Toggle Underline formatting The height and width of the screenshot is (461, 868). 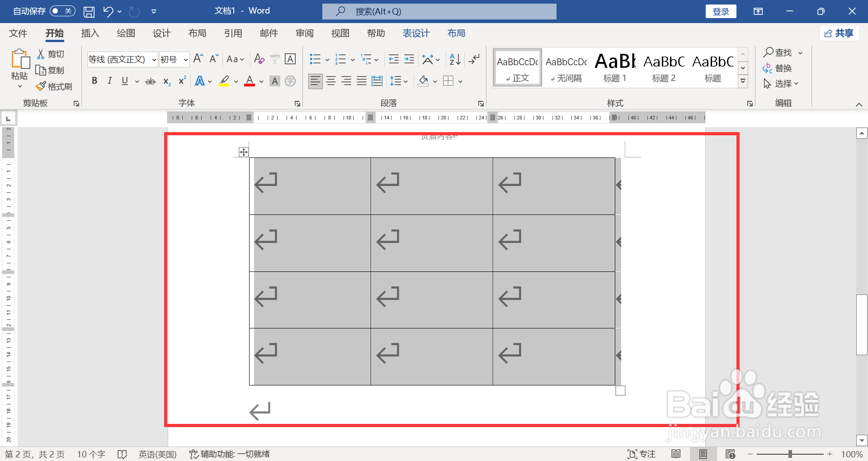[125, 81]
